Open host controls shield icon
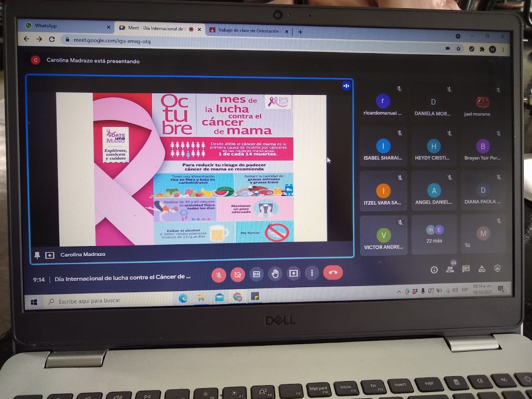Image resolution: width=532 pixels, height=399 pixels. 498,268
